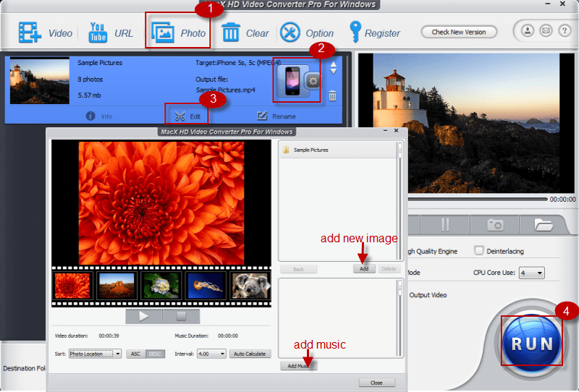Move the item with the up/down arrows
Screen dimensions: 579x392
[x=333, y=68]
